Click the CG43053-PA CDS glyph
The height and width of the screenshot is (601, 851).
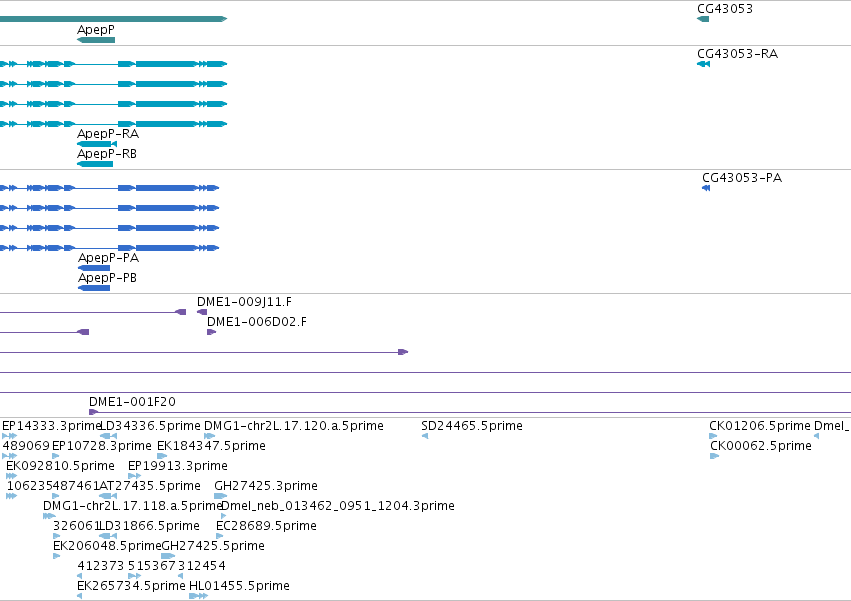706,188
